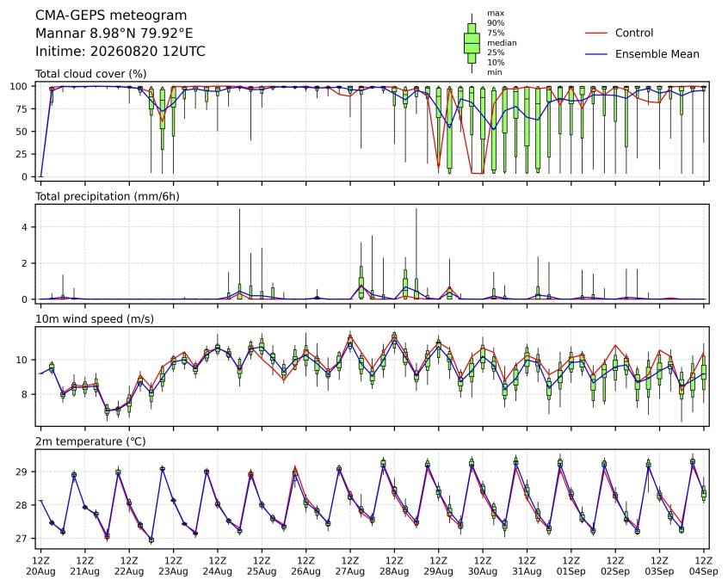728x586 pixels.
Task: Click the Initime 20260820 12UTC text
Action: (120, 51)
